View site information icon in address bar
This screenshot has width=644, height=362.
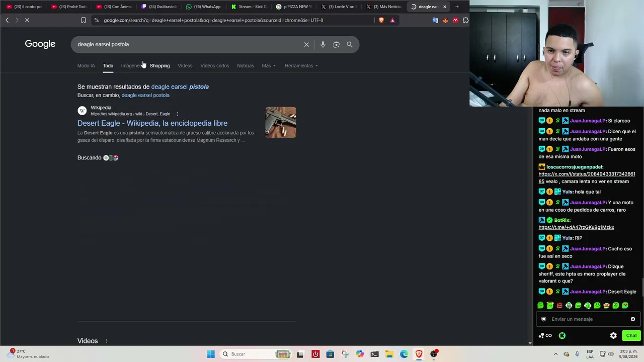point(97,20)
